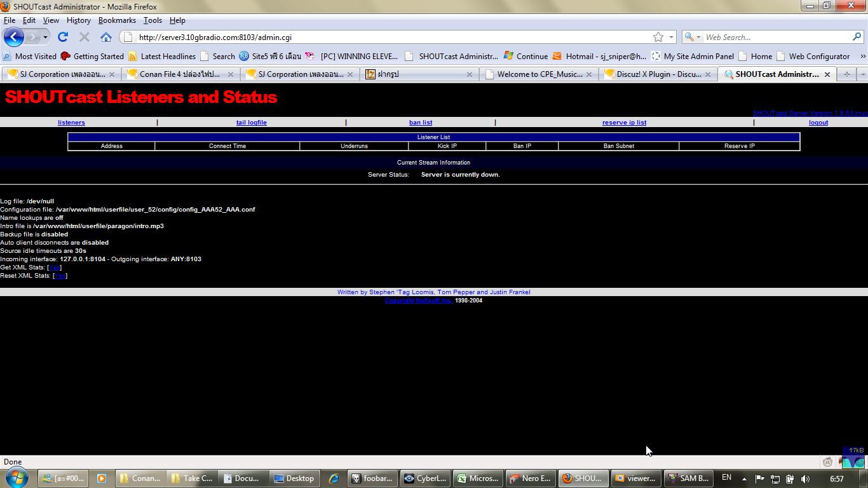Open the listeners link
Image resolution: width=868 pixels, height=488 pixels.
(x=71, y=123)
